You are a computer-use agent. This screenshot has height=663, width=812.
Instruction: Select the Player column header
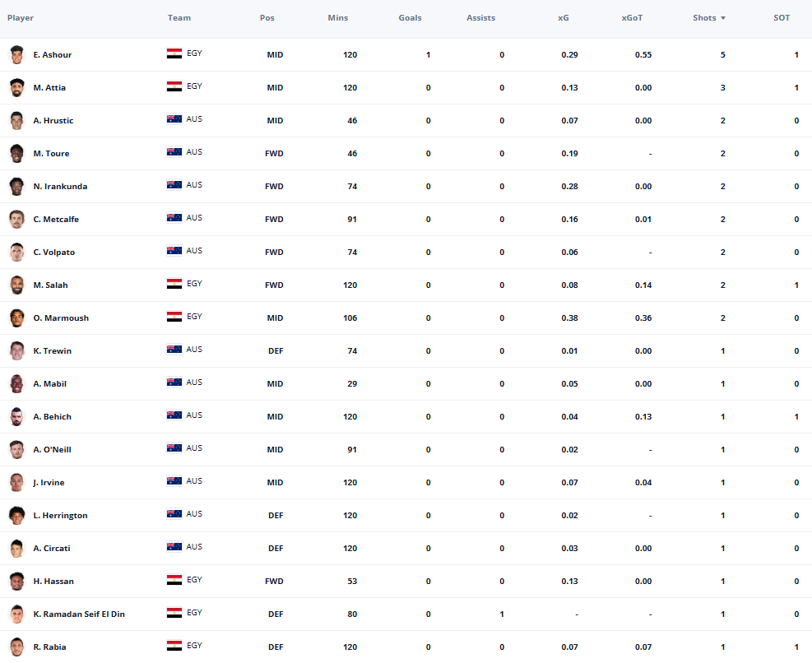tap(21, 17)
